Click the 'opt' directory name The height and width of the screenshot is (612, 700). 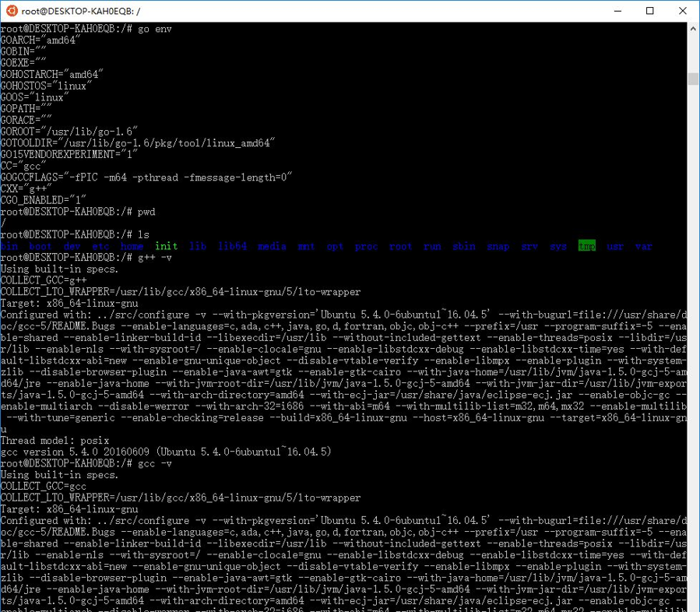coord(335,246)
